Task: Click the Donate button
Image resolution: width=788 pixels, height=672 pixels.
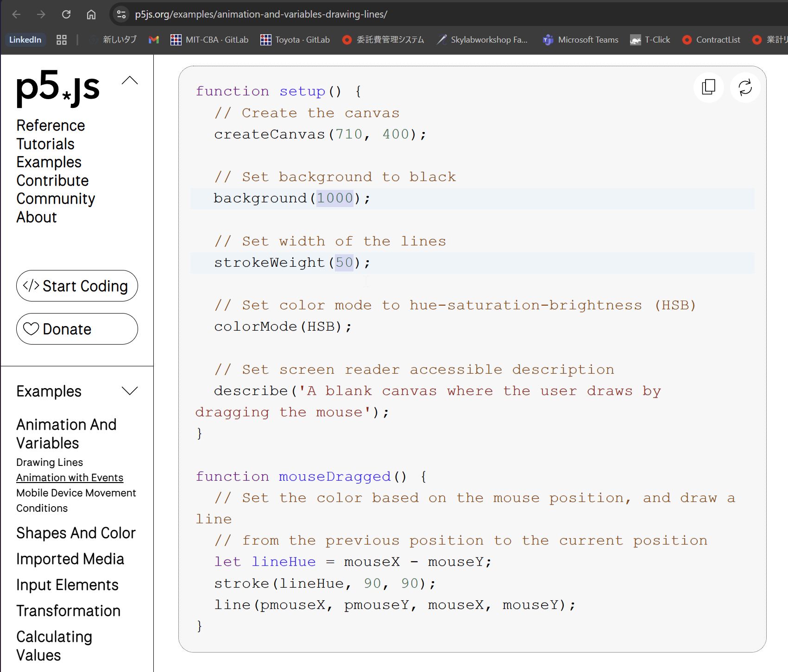Action: coord(77,329)
